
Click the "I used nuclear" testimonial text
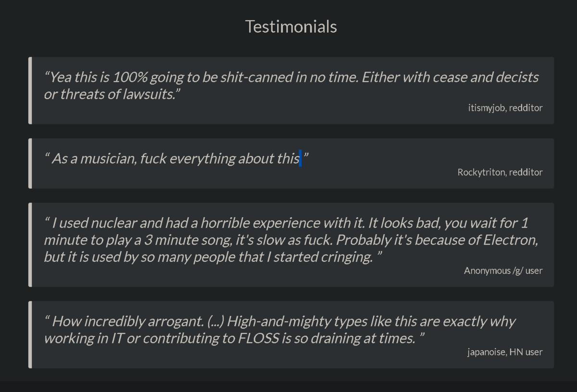click(x=291, y=240)
